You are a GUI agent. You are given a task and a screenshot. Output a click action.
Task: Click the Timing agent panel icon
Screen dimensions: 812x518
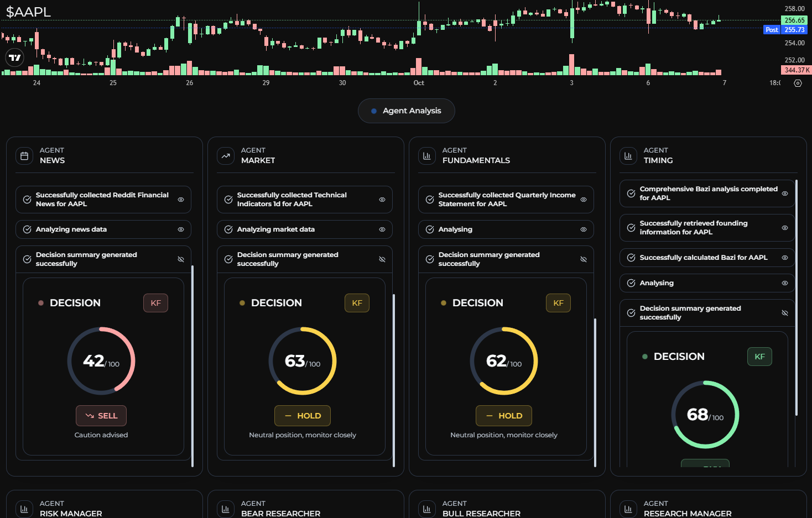tap(628, 156)
